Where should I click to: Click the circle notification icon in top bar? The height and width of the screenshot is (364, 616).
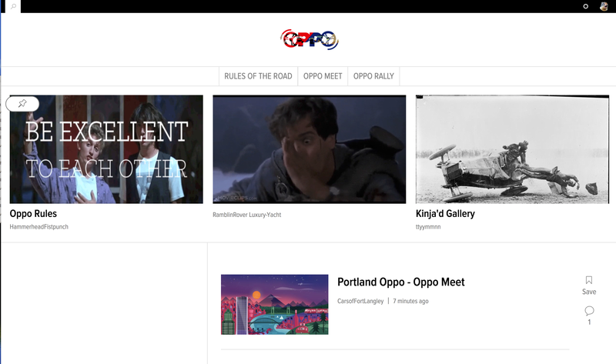point(585,6)
